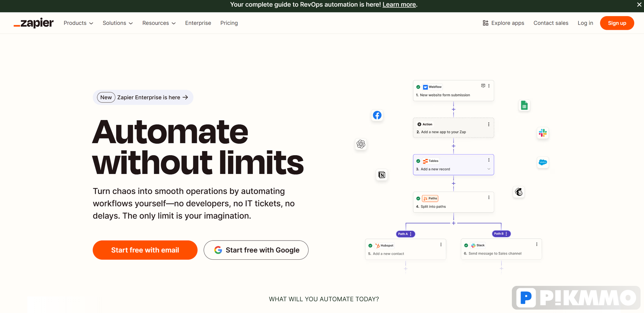Select the Add a new app step
Screen dimensions: 644x313
tap(453, 128)
